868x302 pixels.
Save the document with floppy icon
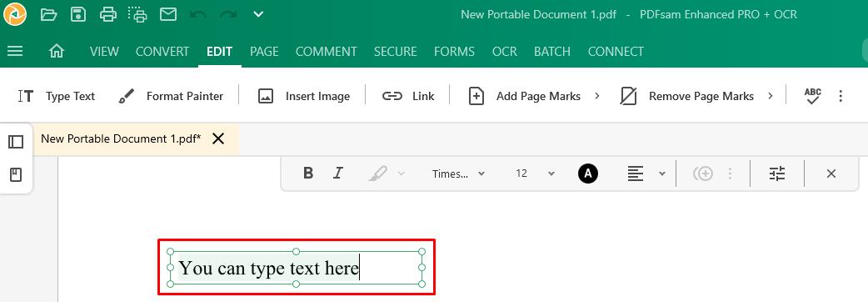coord(78,14)
